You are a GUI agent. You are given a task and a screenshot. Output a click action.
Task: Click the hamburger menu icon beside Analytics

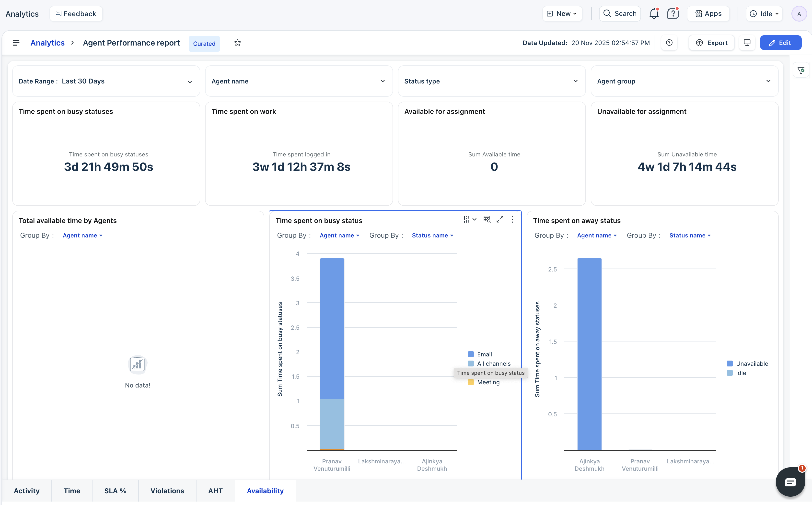[16, 43]
